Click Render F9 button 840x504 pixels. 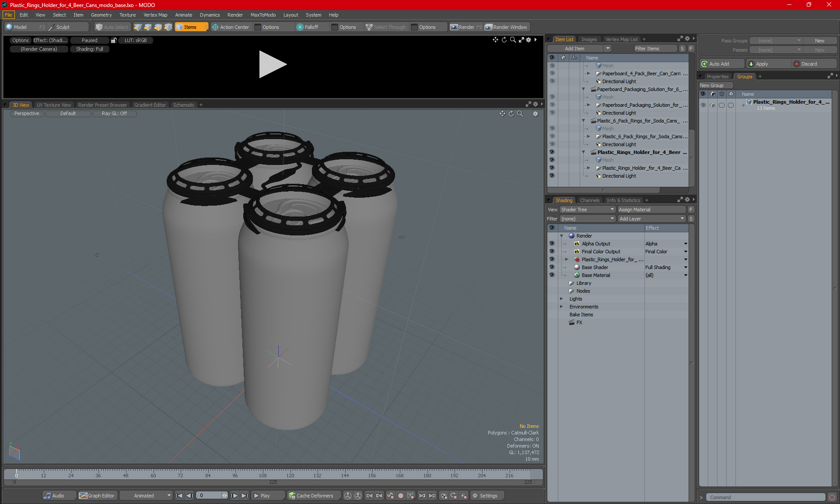tap(466, 27)
